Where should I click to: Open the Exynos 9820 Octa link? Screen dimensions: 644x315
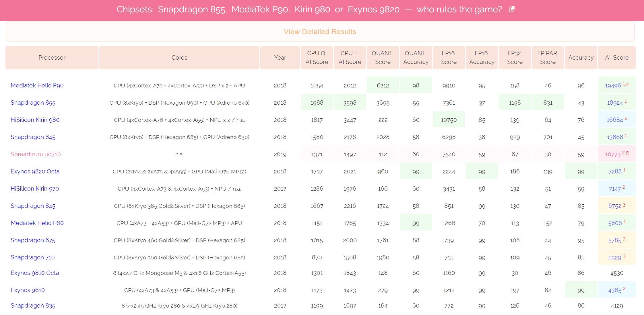35,171
